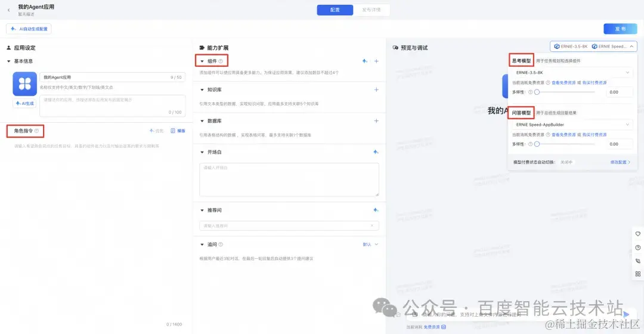Screen dimensions: 644x334
Task: Click the blue app avatar icon
Action: pos(24,84)
